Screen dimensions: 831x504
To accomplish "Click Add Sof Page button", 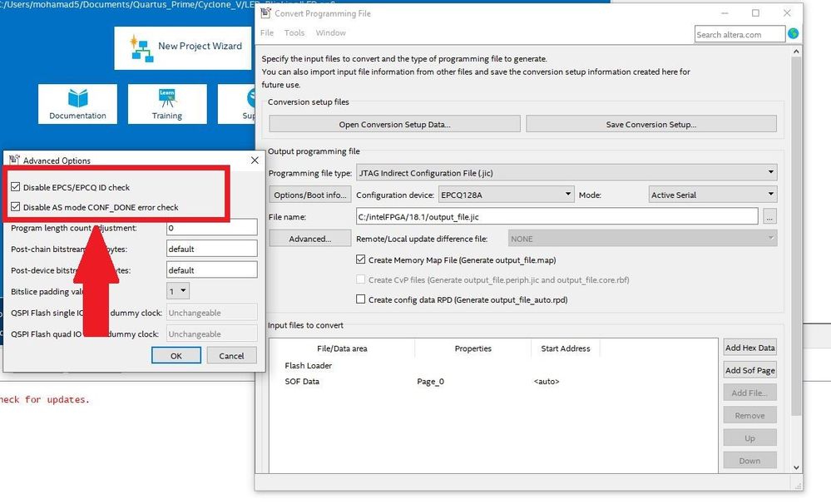I will pos(750,370).
